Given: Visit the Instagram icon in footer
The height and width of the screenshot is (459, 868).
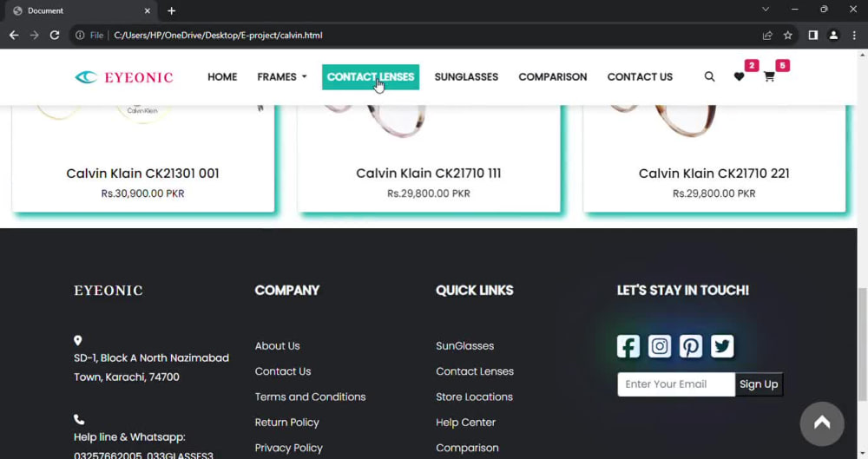Looking at the screenshot, I should pyautogui.click(x=660, y=346).
